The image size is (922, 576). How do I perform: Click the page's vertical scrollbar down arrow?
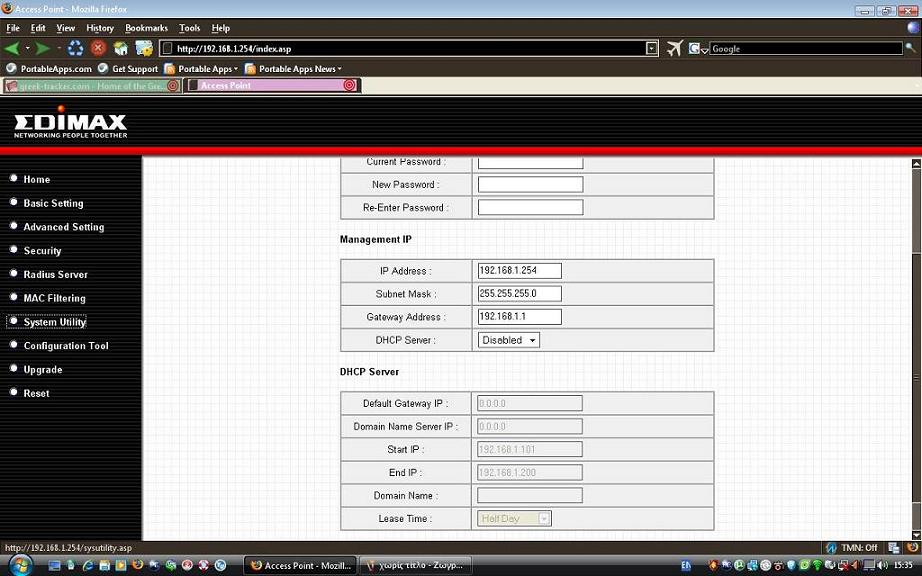point(916,535)
